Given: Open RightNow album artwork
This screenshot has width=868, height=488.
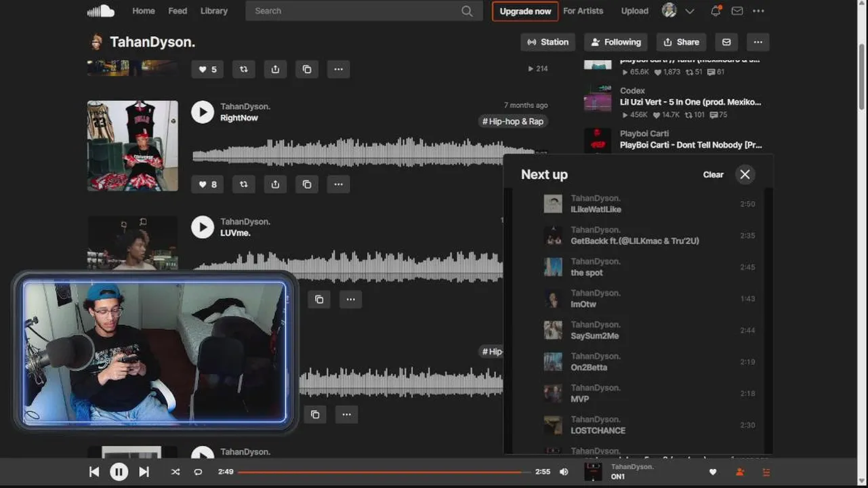Looking at the screenshot, I should tap(133, 146).
